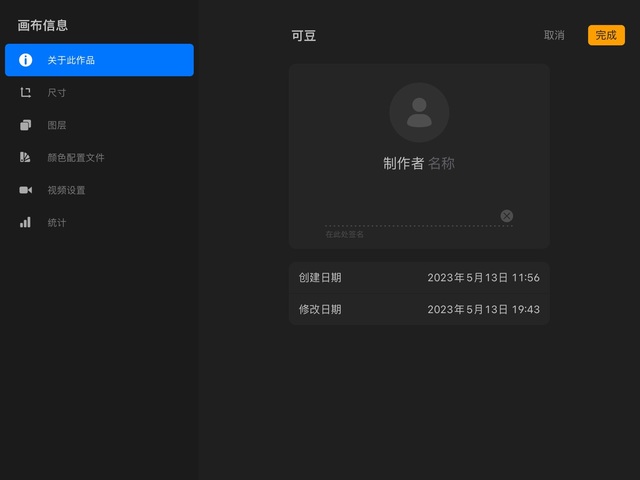The width and height of the screenshot is (640, 480).
Task: Click the crop icon for 尺寸
Action: tap(26, 93)
